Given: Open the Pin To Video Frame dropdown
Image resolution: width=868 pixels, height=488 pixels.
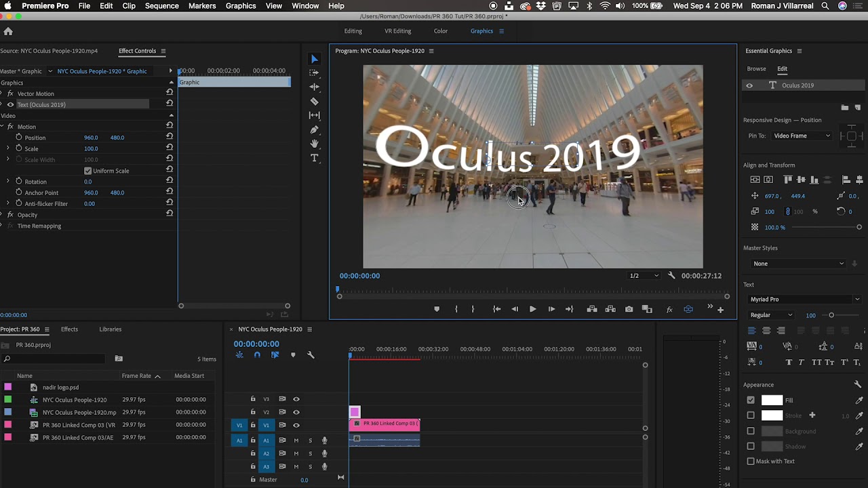Looking at the screenshot, I should (x=802, y=136).
